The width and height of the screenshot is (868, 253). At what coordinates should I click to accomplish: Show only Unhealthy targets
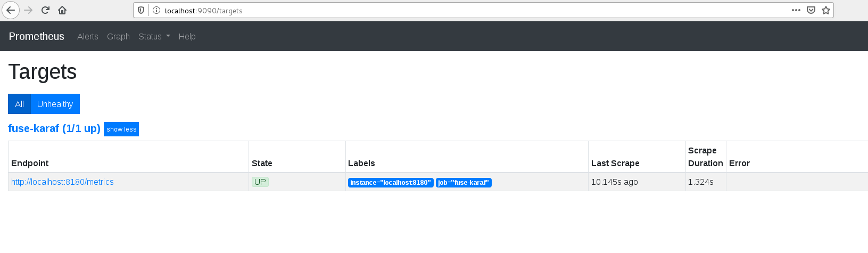[x=55, y=104]
